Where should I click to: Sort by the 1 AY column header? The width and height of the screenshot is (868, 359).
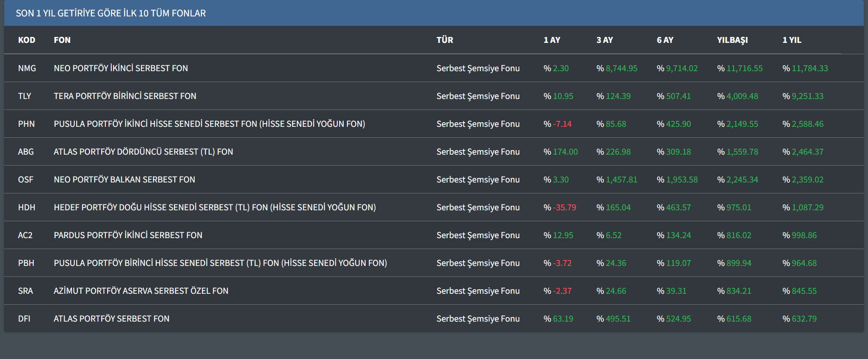552,40
